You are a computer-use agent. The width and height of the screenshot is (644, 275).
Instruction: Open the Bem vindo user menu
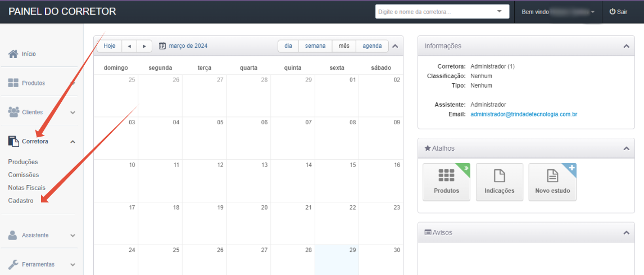pos(558,12)
